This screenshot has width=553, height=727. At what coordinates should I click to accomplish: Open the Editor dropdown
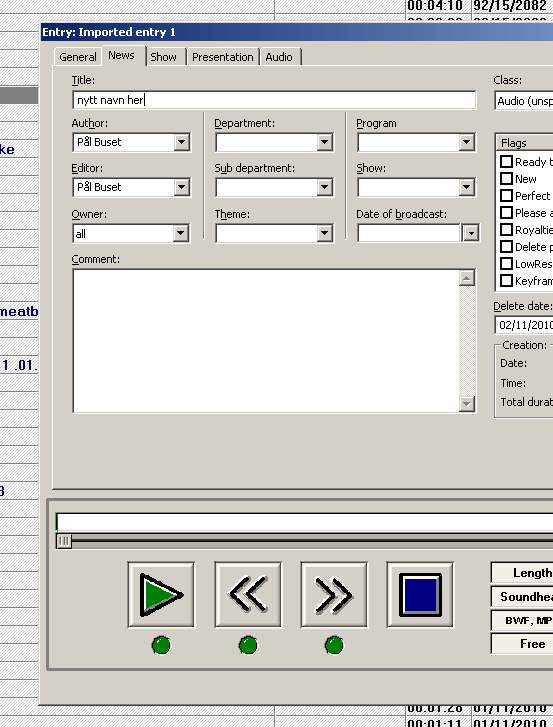182,187
